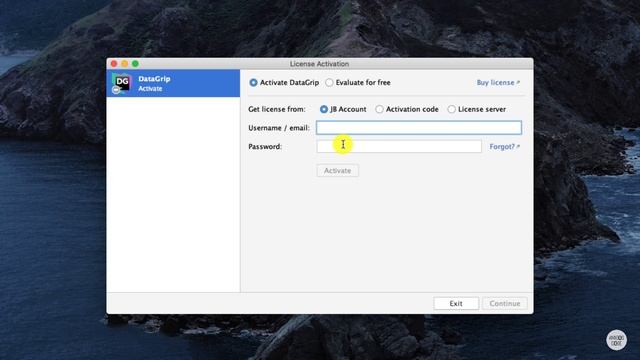The width and height of the screenshot is (640, 360).
Task: Click the Forgot? password link
Action: [504, 147]
